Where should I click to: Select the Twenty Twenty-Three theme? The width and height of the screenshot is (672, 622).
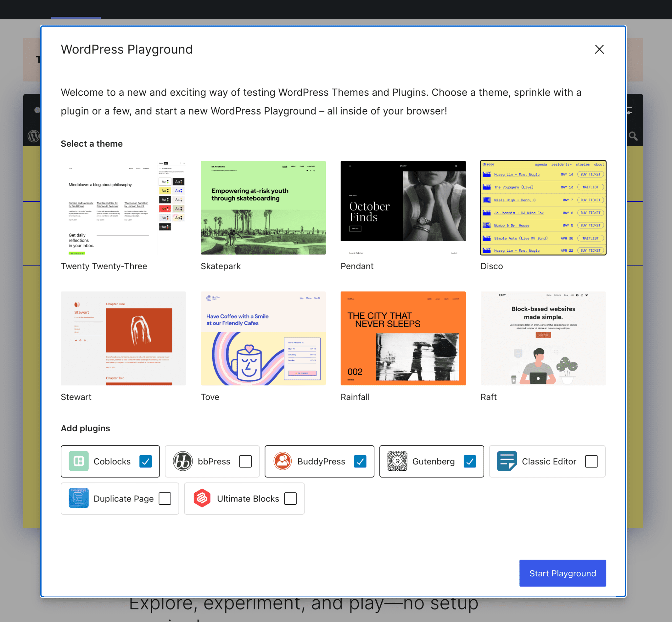tap(123, 207)
